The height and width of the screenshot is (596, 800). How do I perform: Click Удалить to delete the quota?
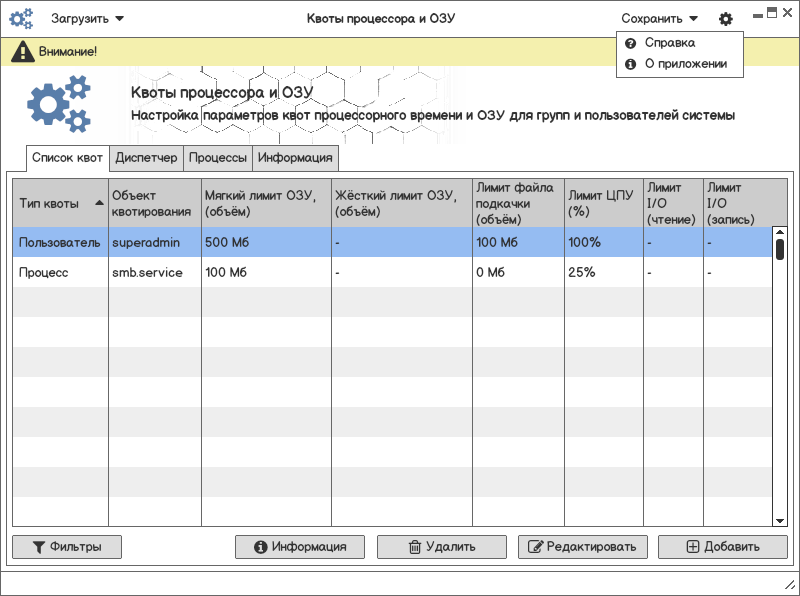click(441, 547)
